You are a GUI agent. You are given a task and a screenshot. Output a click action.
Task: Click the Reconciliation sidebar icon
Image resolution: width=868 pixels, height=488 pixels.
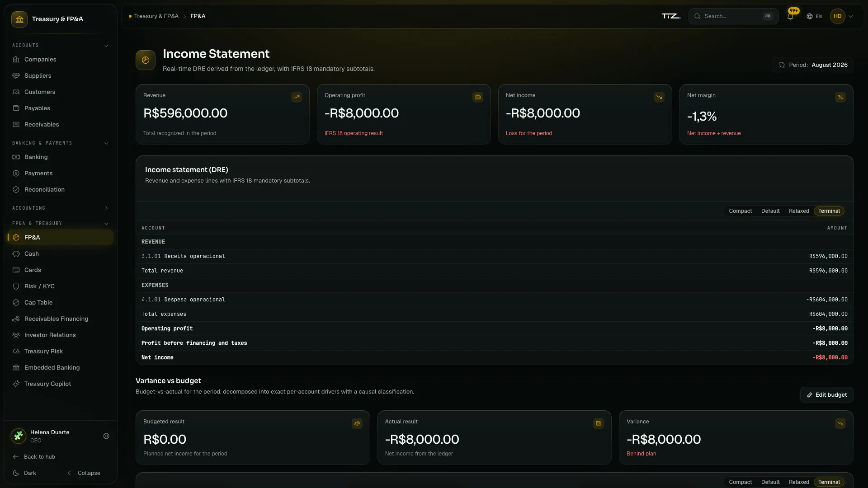pyautogui.click(x=16, y=189)
